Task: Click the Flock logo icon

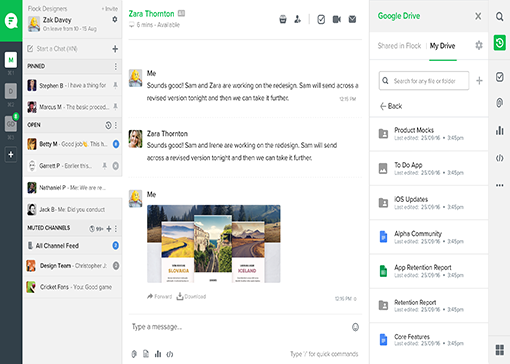Action: [11, 21]
